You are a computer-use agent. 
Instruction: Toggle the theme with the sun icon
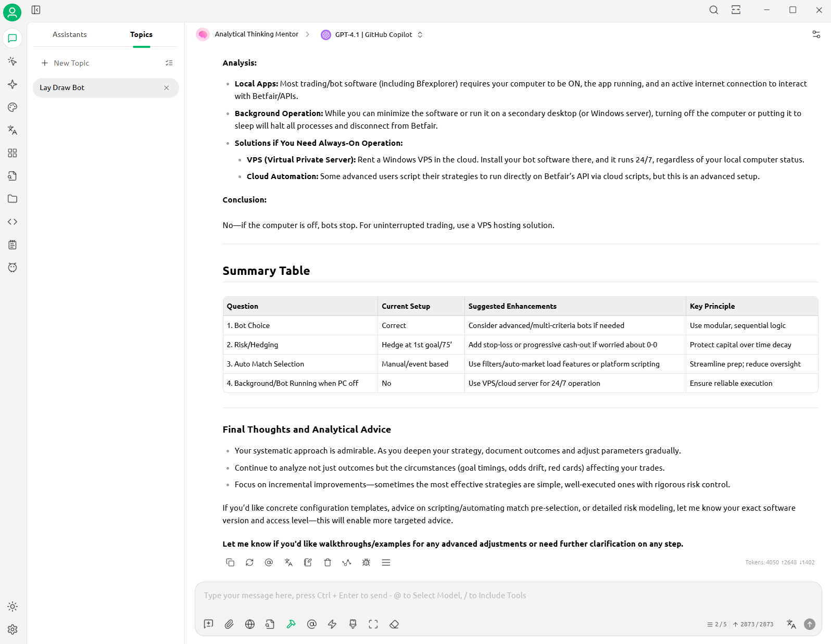[x=12, y=607]
